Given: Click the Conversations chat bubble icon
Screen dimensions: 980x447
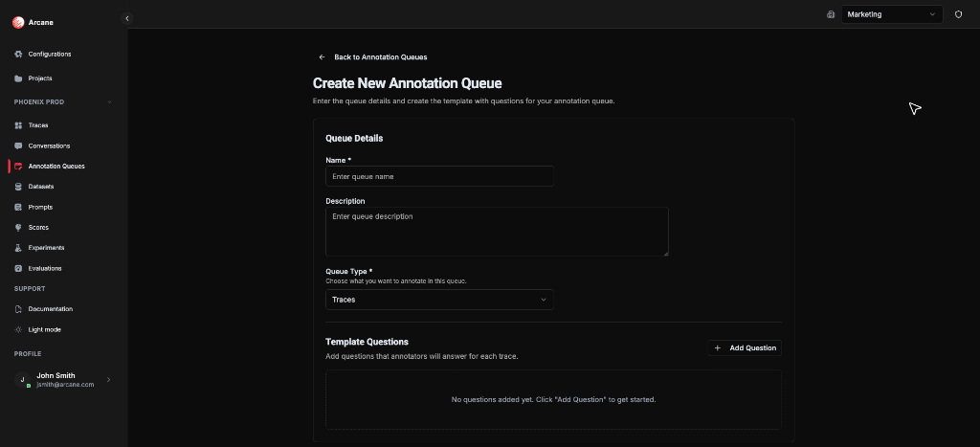Looking at the screenshot, I should (18, 146).
